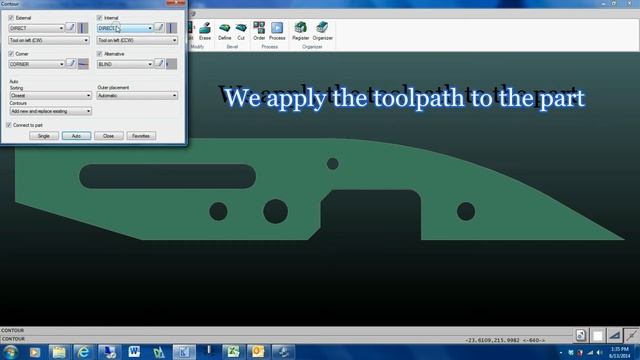Open Microsoft Word from the taskbar

pyautogui.click(x=134, y=352)
